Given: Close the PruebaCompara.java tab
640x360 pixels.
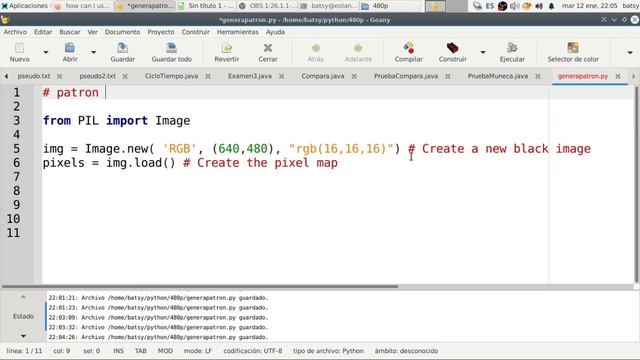Looking at the screenshot, I should [448, 76].
